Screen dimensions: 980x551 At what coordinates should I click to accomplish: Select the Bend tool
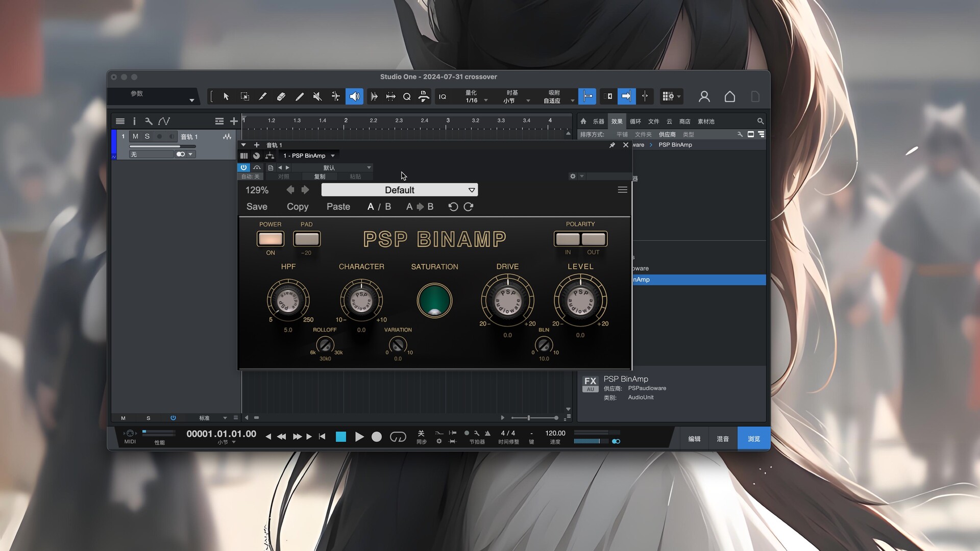coord(335,96)
